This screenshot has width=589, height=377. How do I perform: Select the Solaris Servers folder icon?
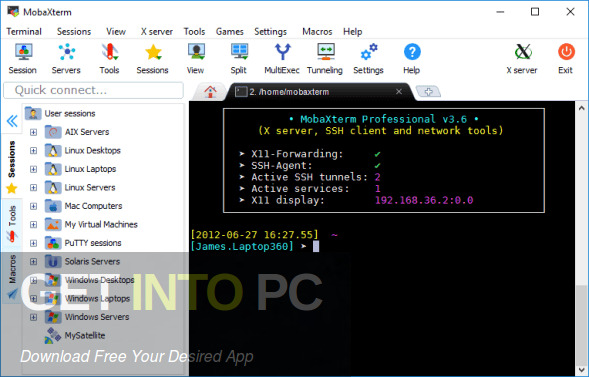(53, 261)
